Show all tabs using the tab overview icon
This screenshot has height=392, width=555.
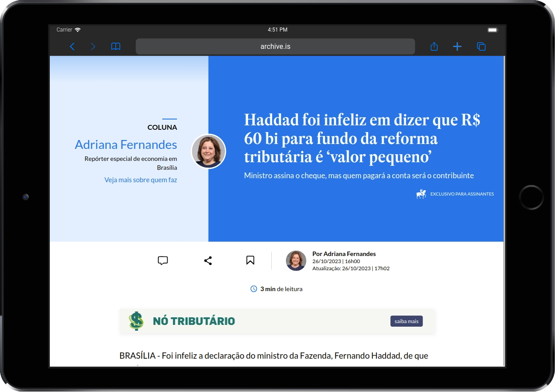coord(481,46)
